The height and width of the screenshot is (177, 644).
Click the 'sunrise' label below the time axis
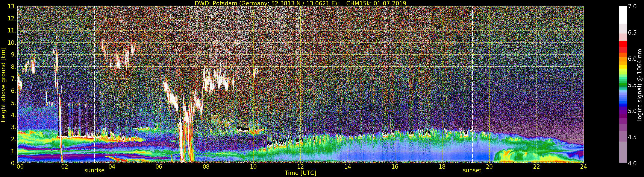[94, 171]
